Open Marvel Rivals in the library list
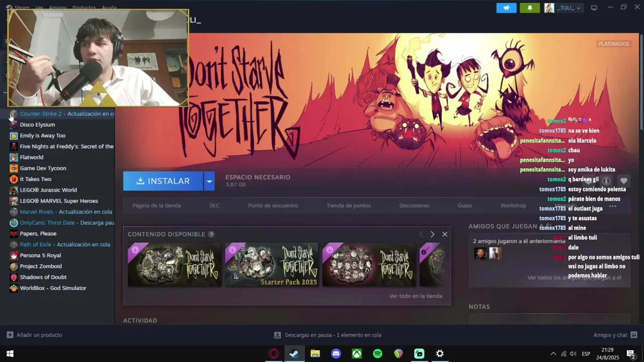Screen dimensions: 644x362 62,212
